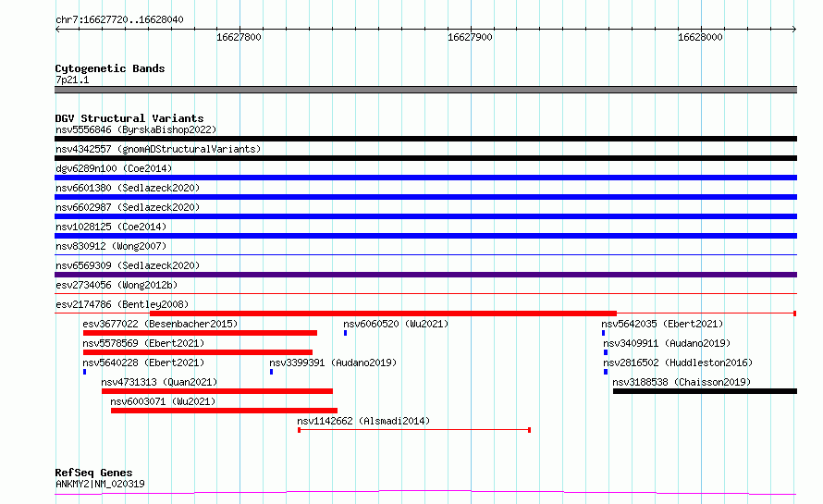Click ruler position 16627900
Image resolution: width=823 pixels, height=504 pixels.
coord(470,37)
